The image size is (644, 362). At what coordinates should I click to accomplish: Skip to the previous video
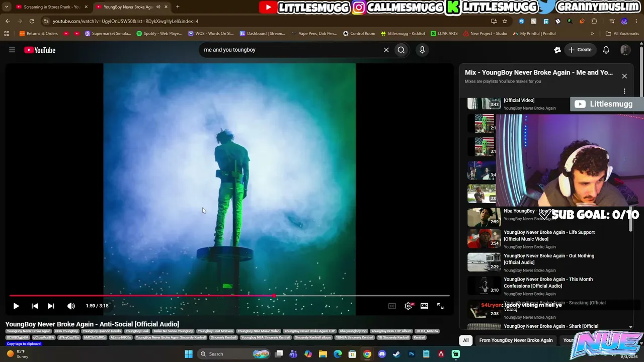coord(34,306)
